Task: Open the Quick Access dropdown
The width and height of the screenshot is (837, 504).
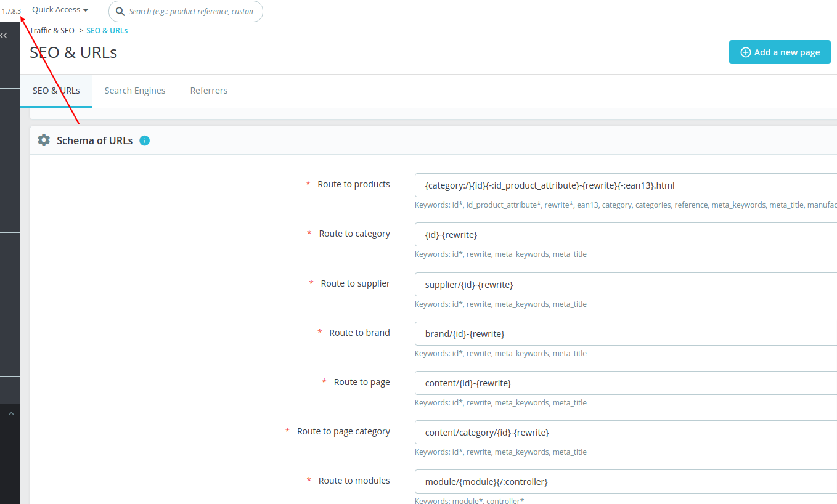Action: point(59,9)
